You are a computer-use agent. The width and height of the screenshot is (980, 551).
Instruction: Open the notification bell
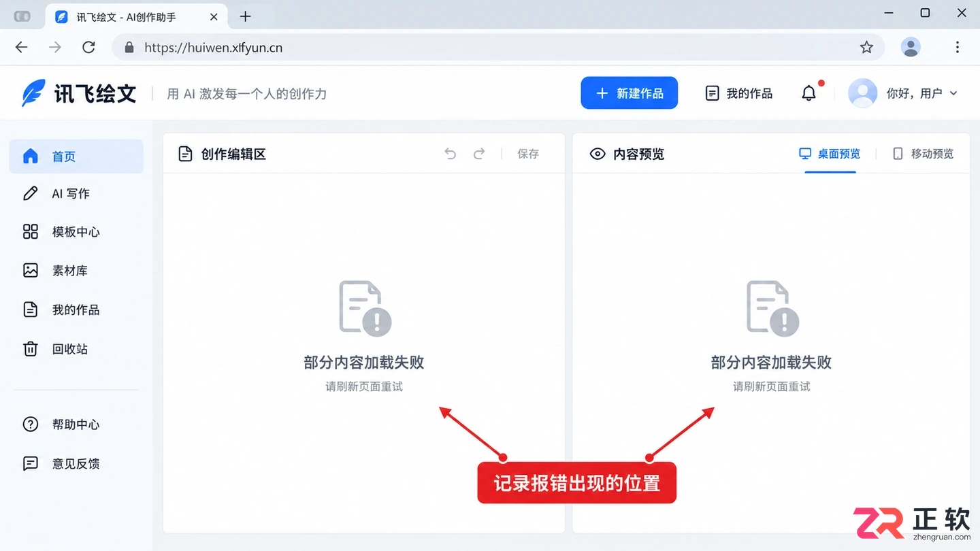click(x=808, y=93)
